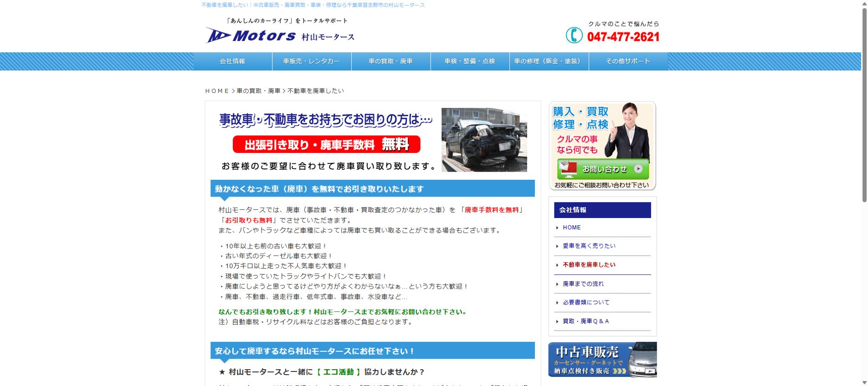The height and width of the screenshot is (386, 868).
Task: Click the phone number 047-477-2621
Action: [x=623, y=37]
